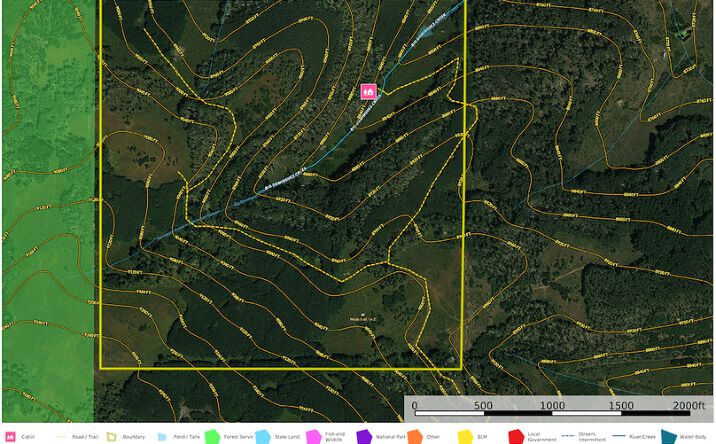
Task: Click the pink cabin marker on the map
Action: pos(369,91)
